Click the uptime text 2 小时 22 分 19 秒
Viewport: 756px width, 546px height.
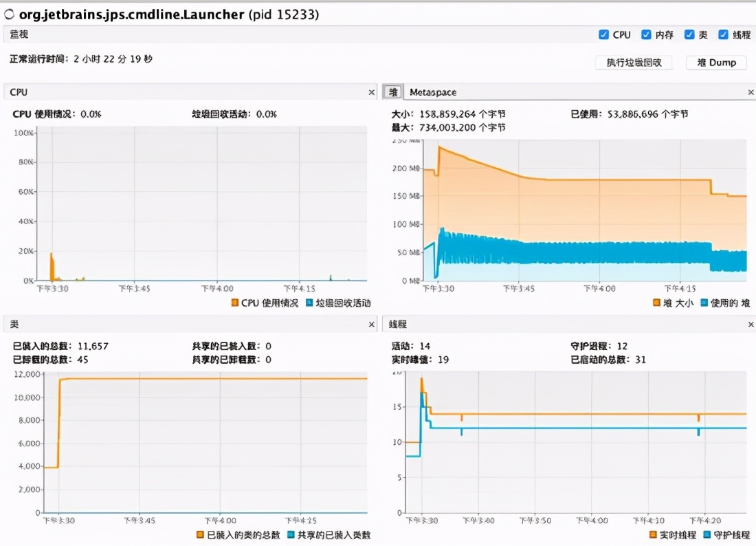(113, 59)
